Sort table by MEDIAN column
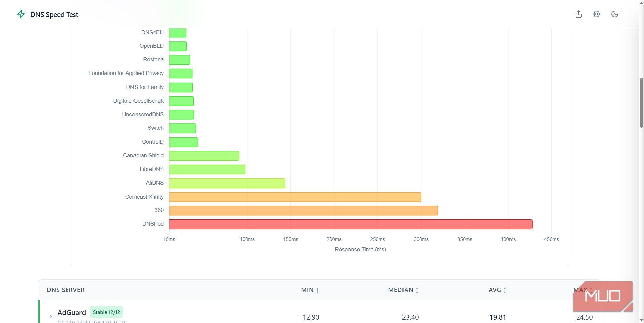This screenshot has width=644, height=323. 404,290
